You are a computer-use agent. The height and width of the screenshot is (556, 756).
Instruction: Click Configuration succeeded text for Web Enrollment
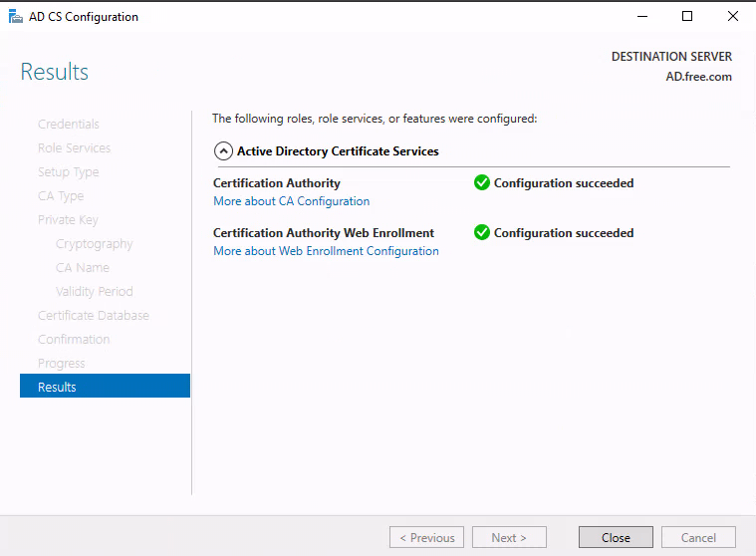click(x=564, y=233)
